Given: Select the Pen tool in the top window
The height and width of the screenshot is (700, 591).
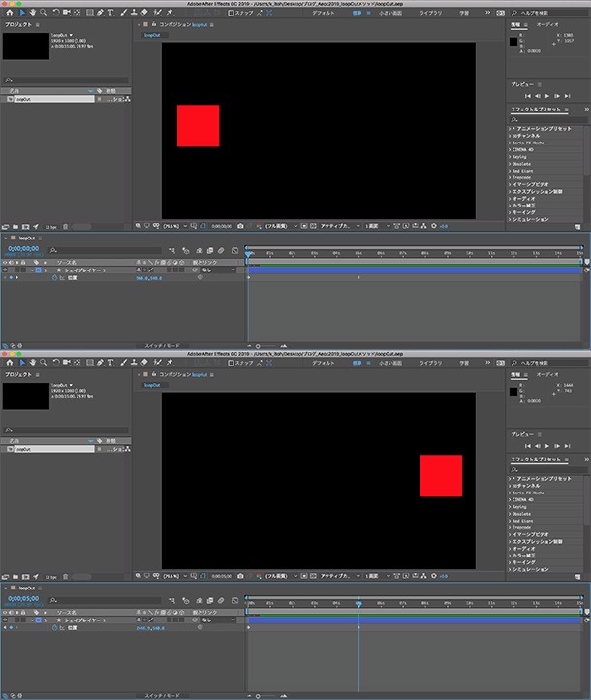Looking at the screenshot, I should [101, 13].
